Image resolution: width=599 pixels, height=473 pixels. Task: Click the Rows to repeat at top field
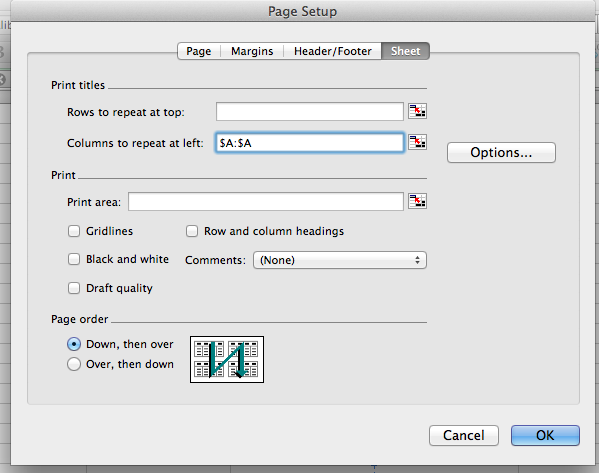[x=310, y=112]
